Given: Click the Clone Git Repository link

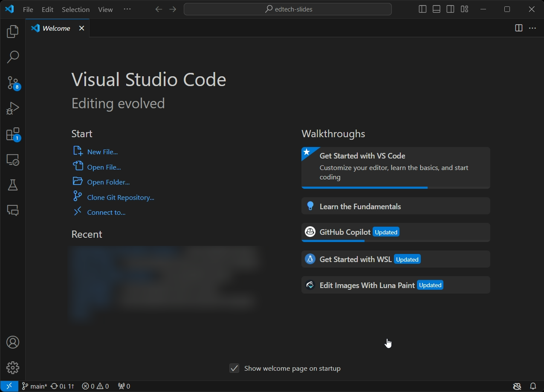Looking at the screenshot, I should click(121, 197).
